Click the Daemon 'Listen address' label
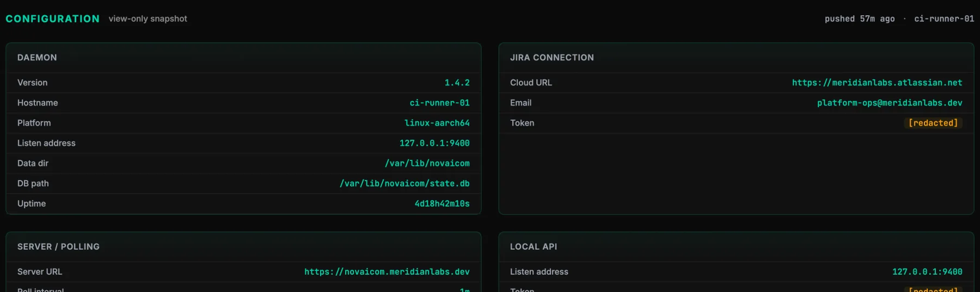Screen dimensions: 980x292 pos(46,143)
